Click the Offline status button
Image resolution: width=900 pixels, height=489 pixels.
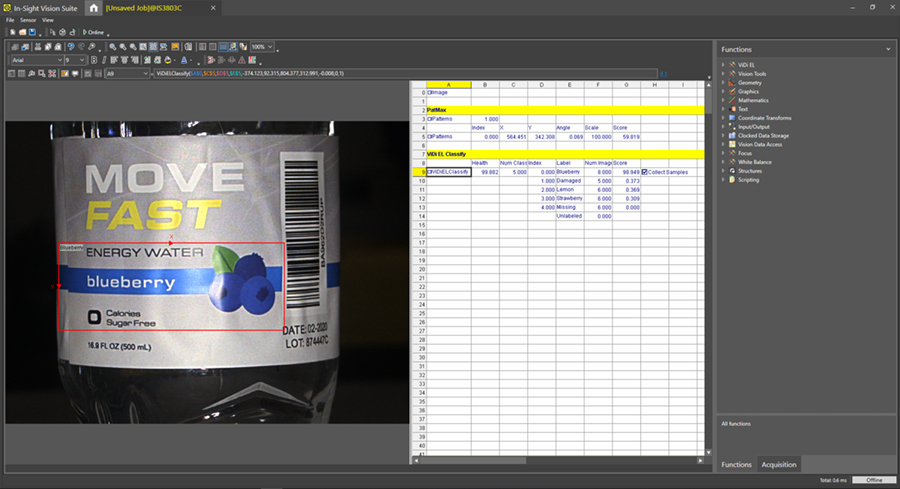873,481
